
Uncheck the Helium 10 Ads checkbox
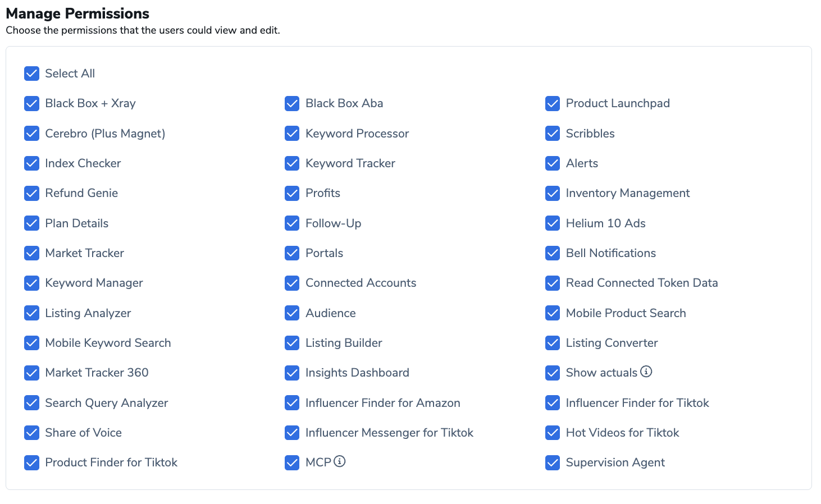553,223
